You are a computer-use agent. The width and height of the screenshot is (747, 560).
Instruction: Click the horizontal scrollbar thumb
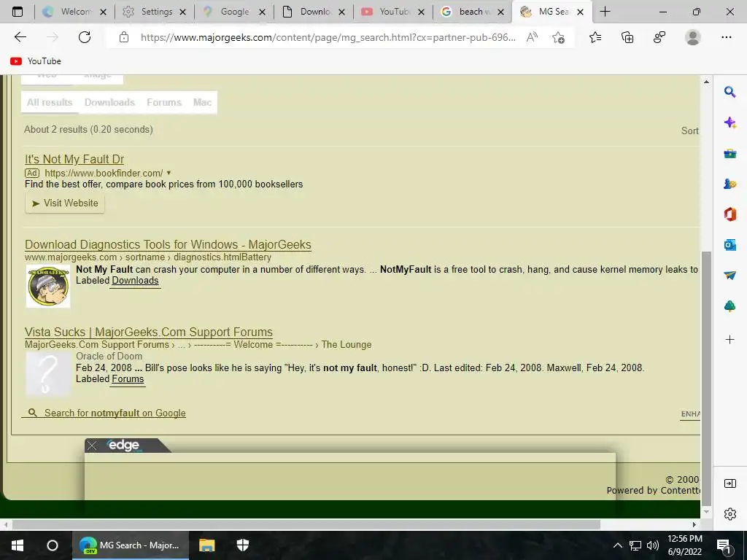click(306, 525)
